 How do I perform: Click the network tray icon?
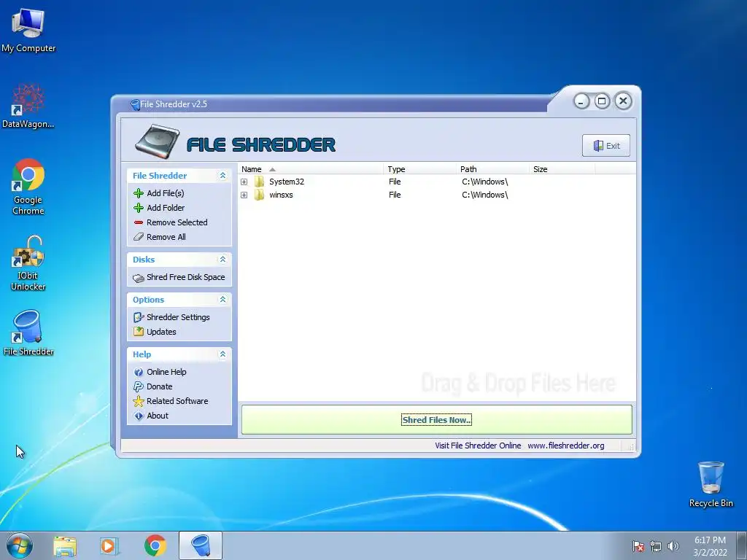[656, 546]
